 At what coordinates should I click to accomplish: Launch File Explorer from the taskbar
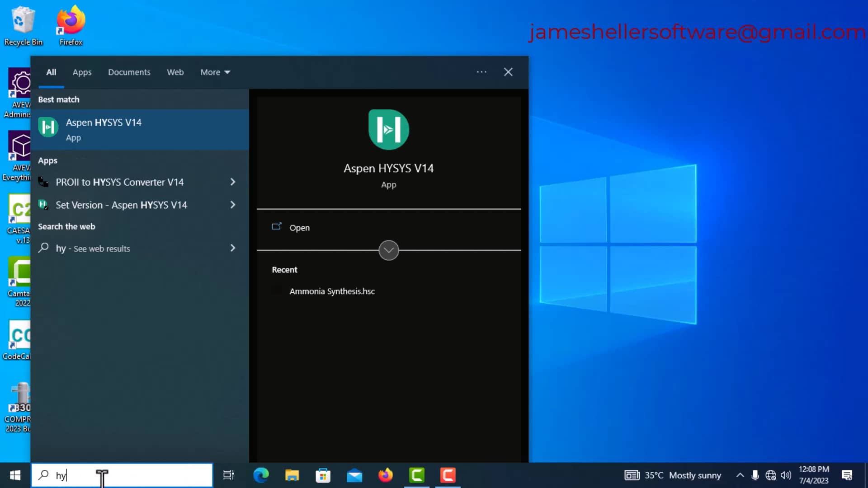point(292,475)
